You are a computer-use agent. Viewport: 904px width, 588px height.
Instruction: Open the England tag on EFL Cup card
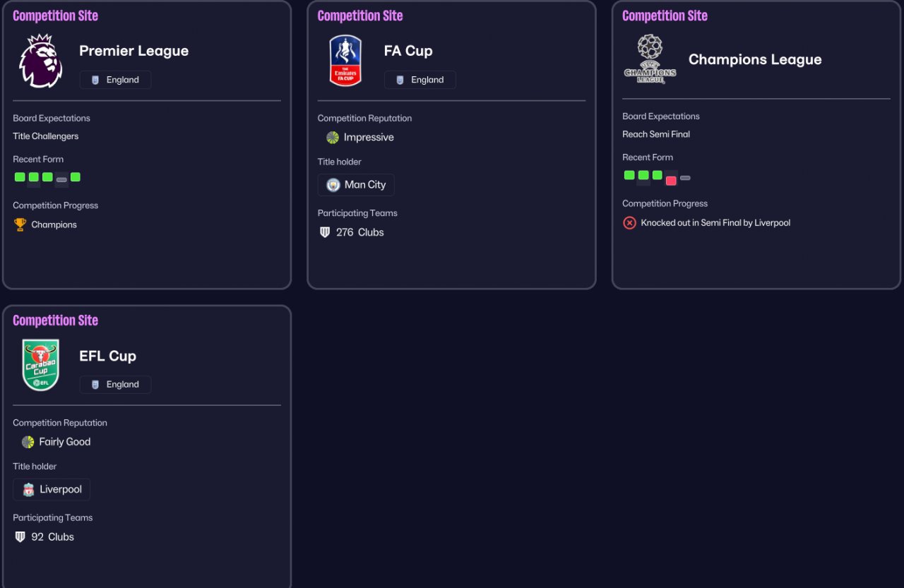[115, 385]
